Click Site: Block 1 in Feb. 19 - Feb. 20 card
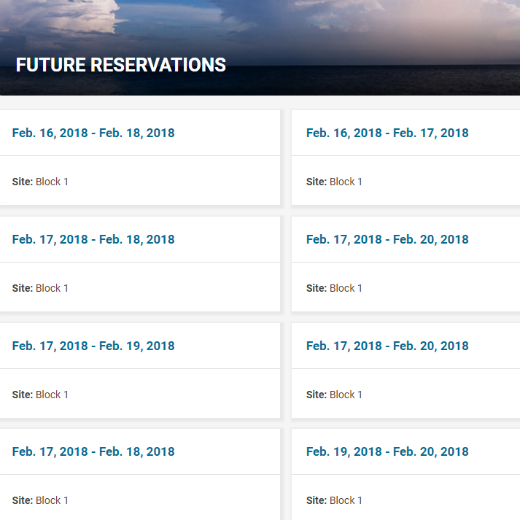This screenshot has height=520, width=520. 334,500
